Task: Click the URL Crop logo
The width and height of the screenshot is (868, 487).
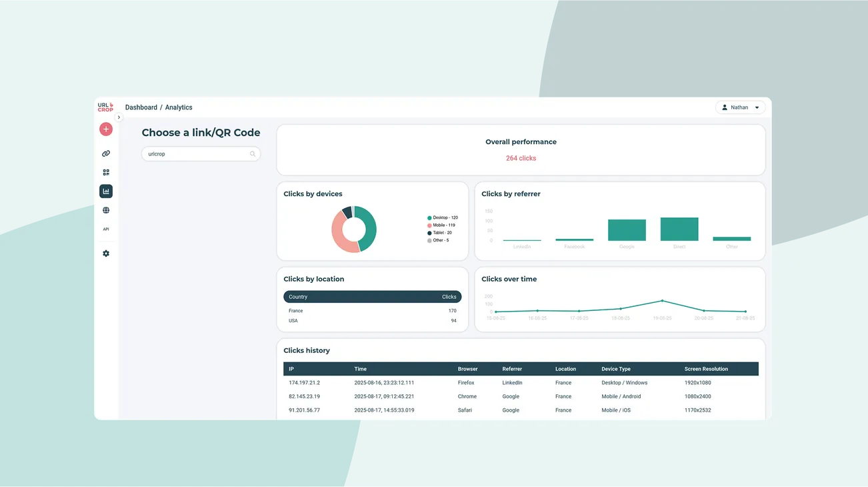Action: click(105, 107)
